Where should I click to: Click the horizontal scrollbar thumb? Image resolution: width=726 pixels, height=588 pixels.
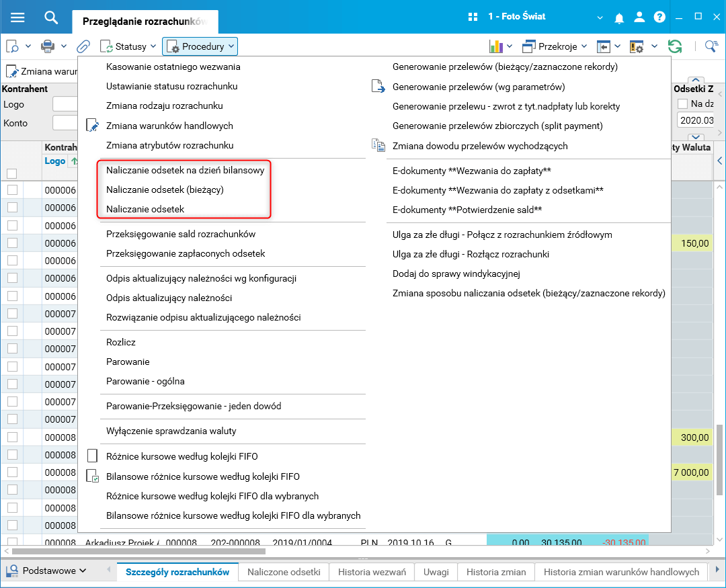138,552
